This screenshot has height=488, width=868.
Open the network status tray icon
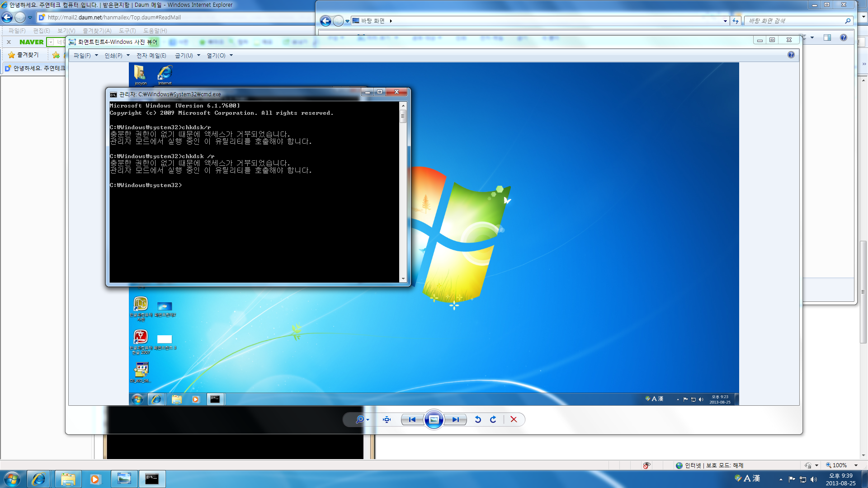803,479
